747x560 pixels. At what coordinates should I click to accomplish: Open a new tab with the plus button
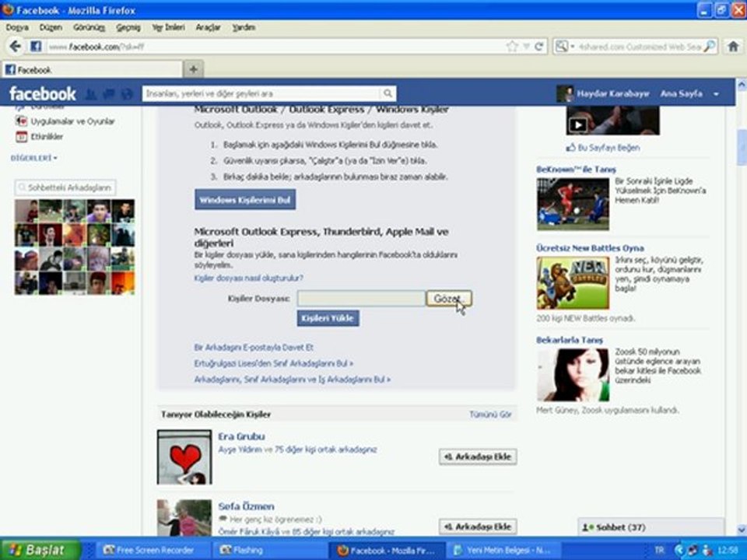coord(194,69)
